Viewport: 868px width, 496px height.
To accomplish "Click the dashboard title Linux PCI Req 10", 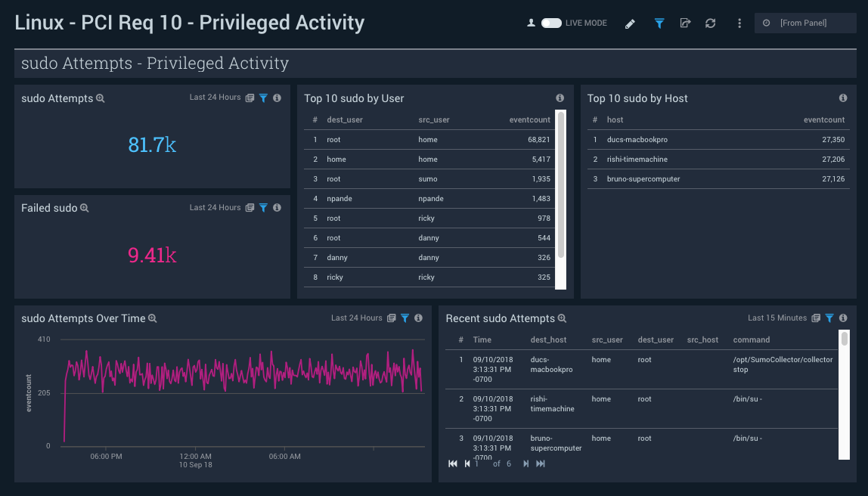I will pos(189,23).
